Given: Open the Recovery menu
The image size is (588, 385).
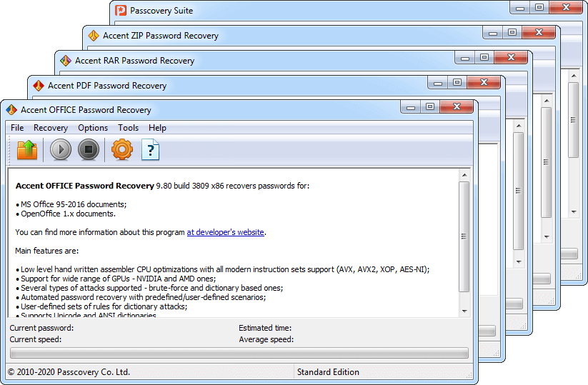Looking at the screenshot, I should point(51,128).
